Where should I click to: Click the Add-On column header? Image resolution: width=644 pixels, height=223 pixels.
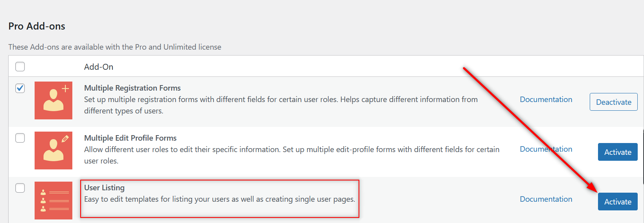pos(99,67)
